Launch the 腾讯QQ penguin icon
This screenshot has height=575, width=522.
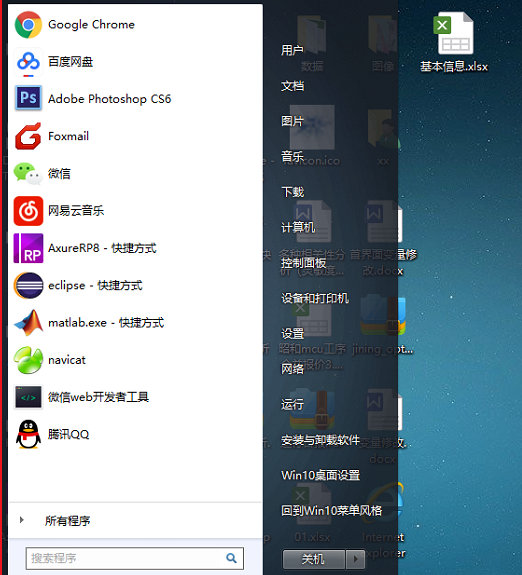pos(28,435)
